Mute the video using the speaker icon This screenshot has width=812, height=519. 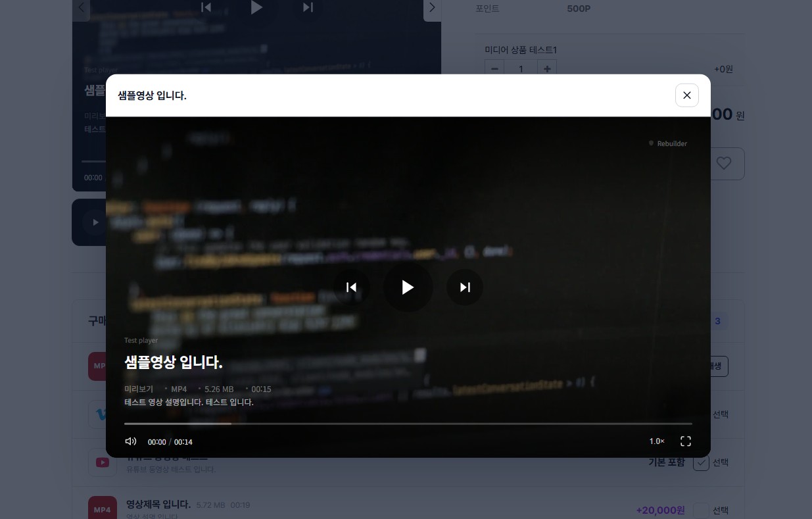(x=131, y=441)
